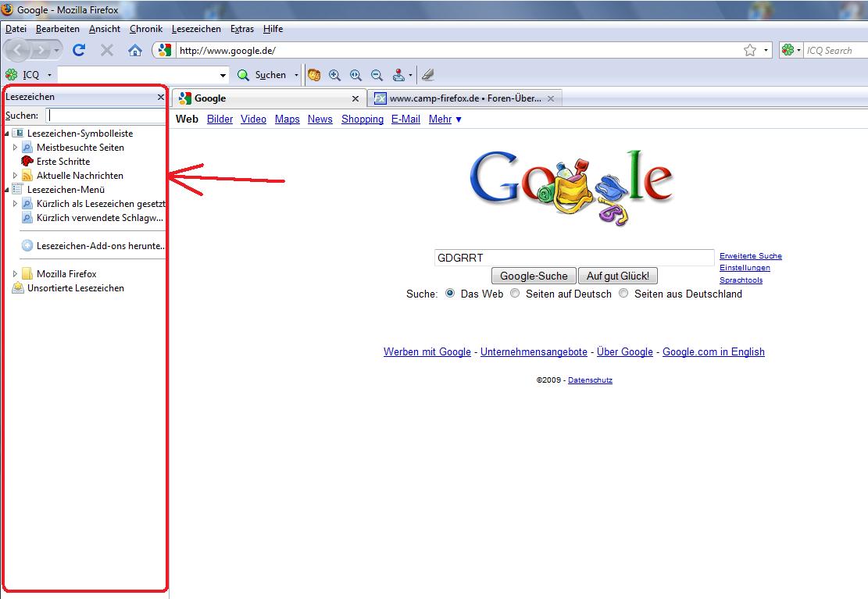Image resolution: width=868 pixels, height=599 pixels.
Task: Close the Lesezeichen sidebar panel
Action: 160,97
